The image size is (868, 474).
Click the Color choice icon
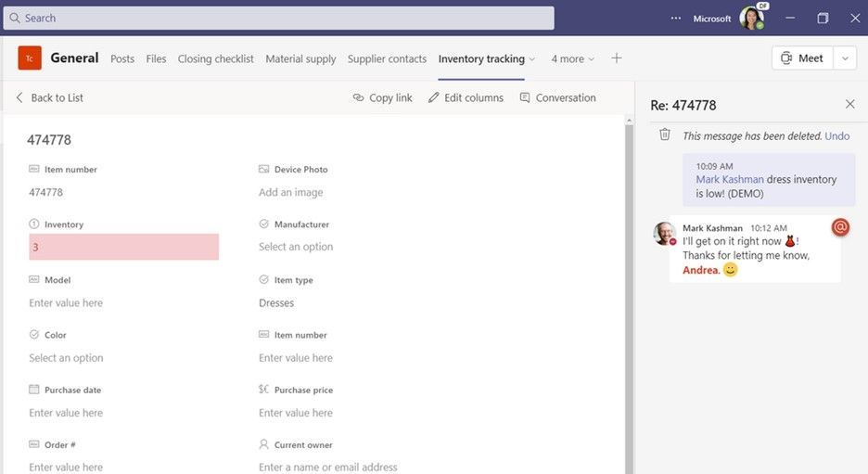(33, 335)
